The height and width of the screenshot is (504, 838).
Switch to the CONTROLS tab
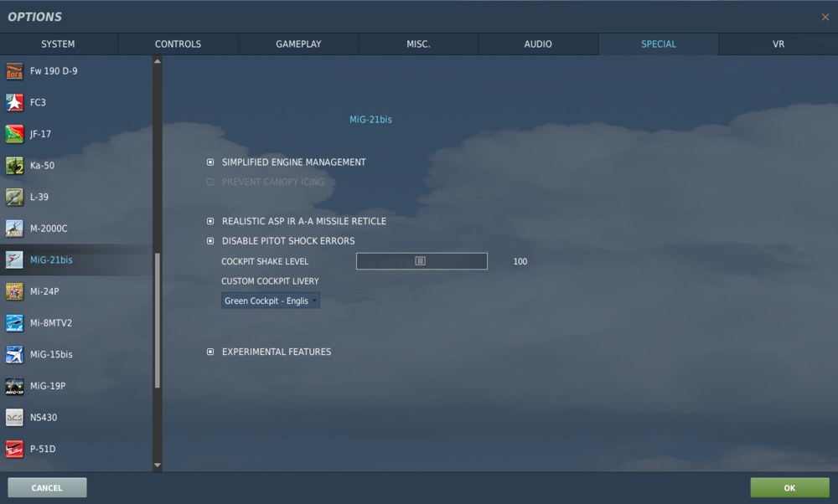[178, 44]
